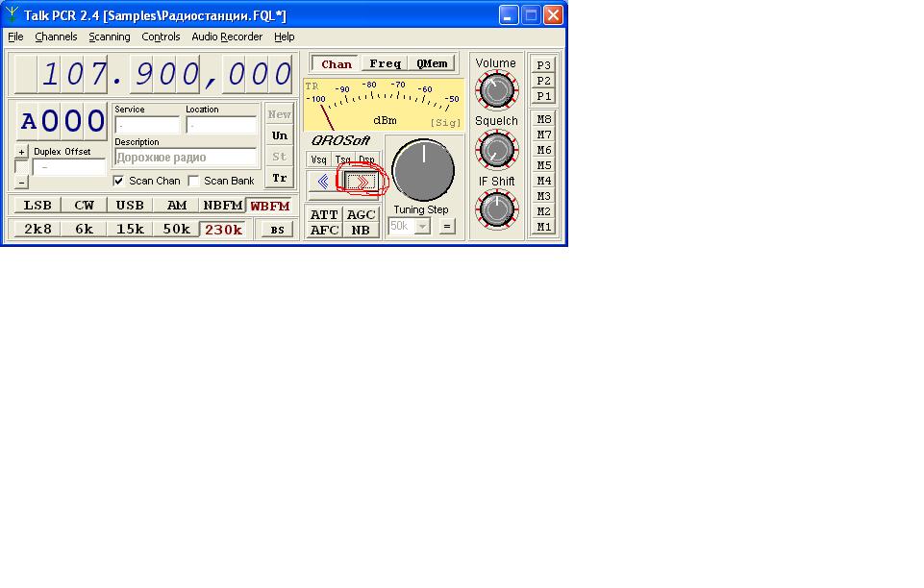Click the Duplex Offset input field
This screenshot has height=588, width=924.
(x=70, y=167)
